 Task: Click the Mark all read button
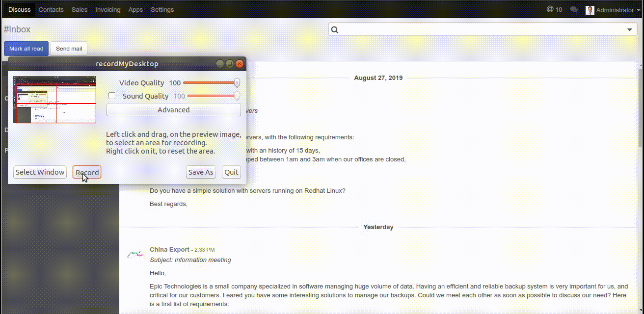point(26,49)
